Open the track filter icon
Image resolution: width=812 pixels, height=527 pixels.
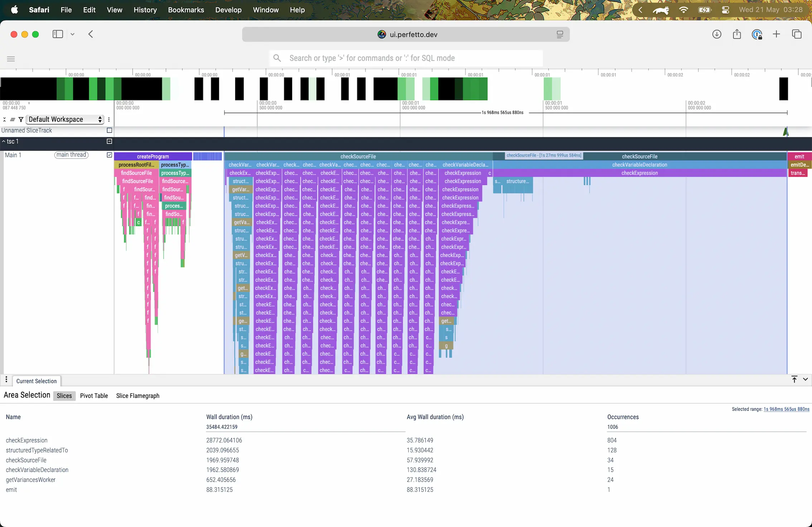21,119
